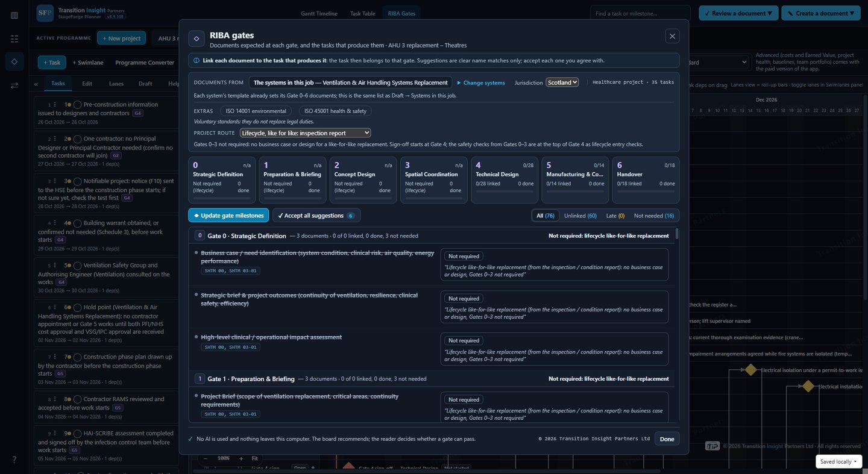Switch to the Task Table tab
Viewport: 868px width, 474px height.
point(363,13)
